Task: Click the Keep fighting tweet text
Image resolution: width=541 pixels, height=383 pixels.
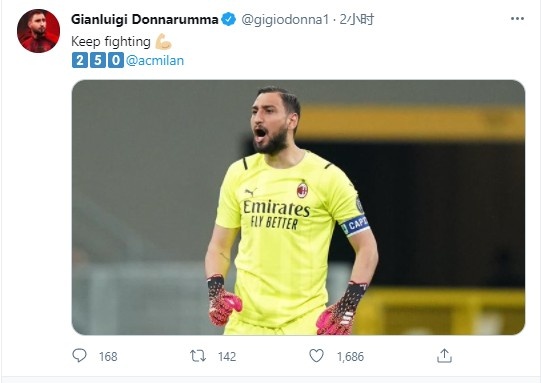Action: (x=111, y=42)
